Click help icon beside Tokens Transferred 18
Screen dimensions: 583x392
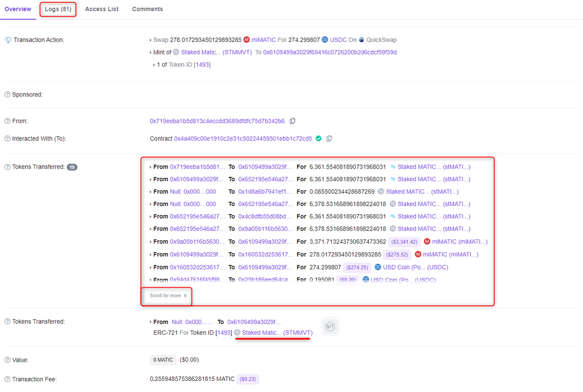pos(7,167)
